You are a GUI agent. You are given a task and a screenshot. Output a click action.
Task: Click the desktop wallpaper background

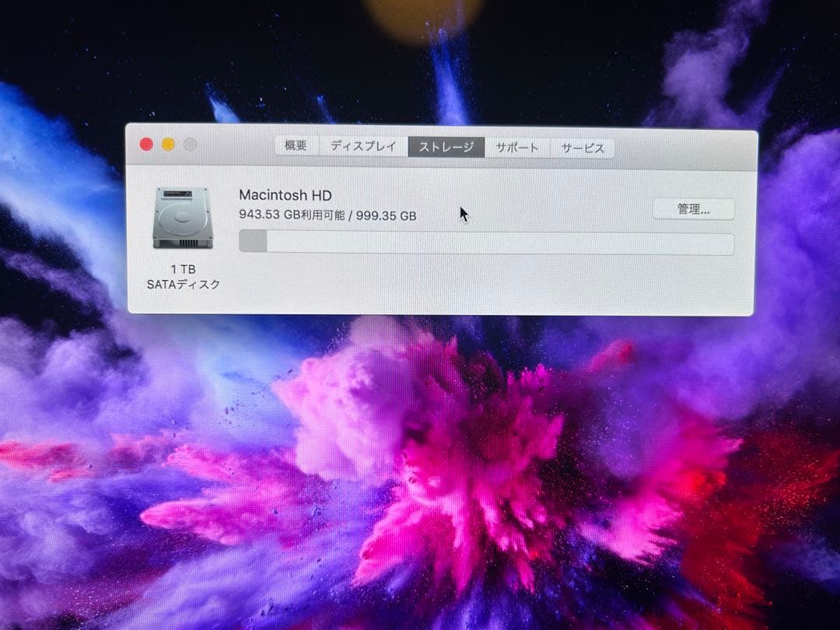click(420, 506)
